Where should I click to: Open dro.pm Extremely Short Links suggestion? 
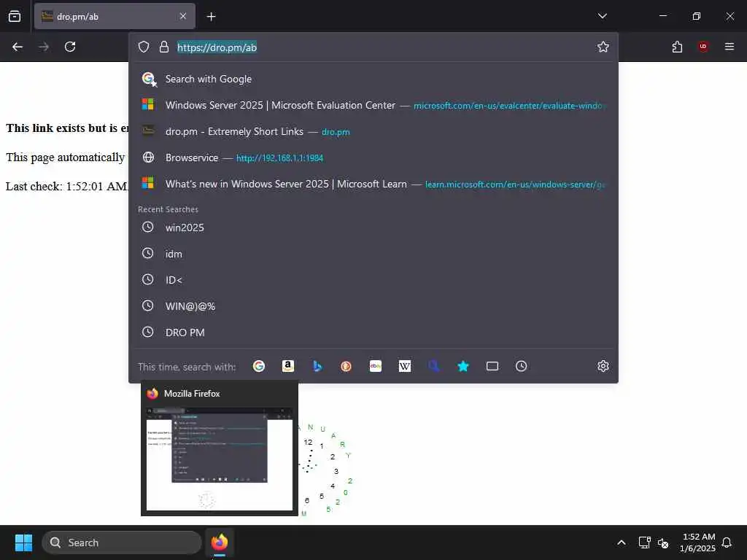tap(373, 131)
